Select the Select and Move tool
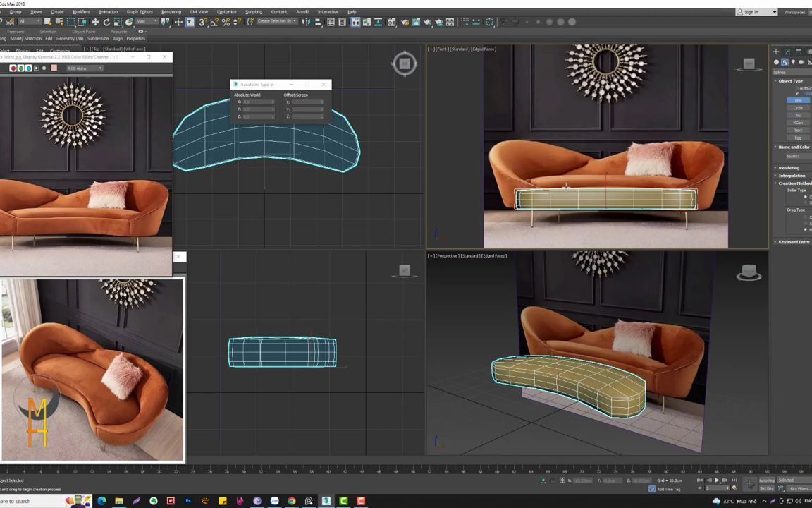This screenshot has width=812, height=508. pyautogui.click(x=96, y=21)
